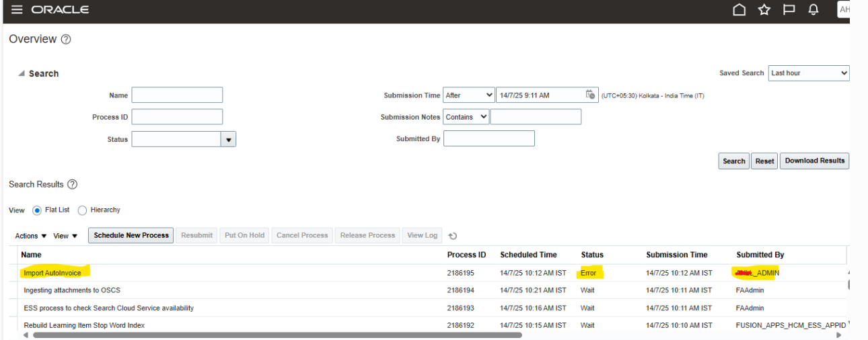The image size is (868, 340).
Task: Click FUSION_APPS_HCM_ESS_APPID submitter cell
Action: click(791, 325)
